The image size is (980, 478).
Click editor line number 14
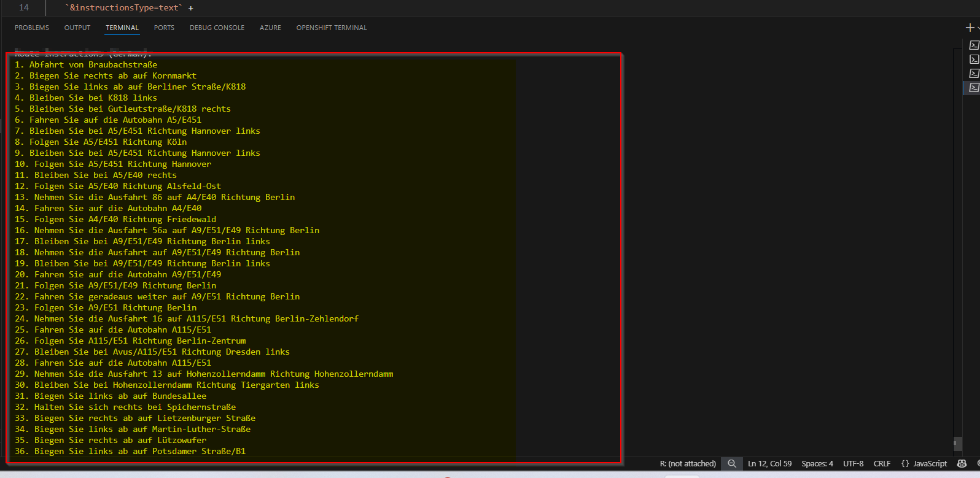coord(24,7)
